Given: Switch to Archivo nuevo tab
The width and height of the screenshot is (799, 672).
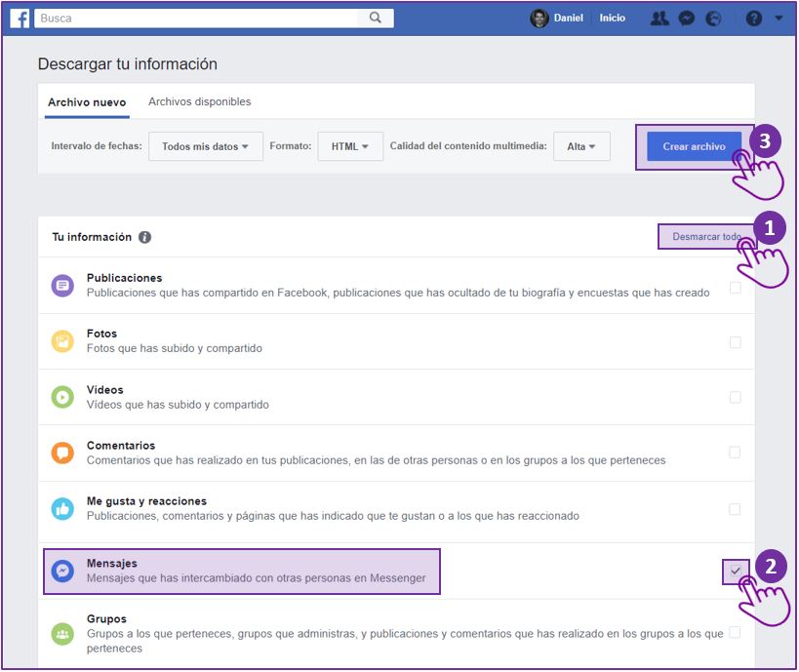Looking at the screenshot, I should [x=87, y=102].
